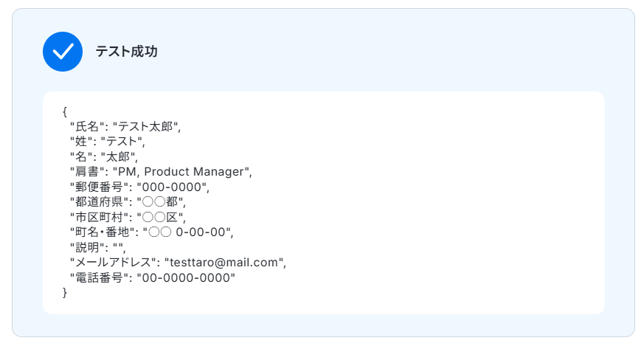Click the 名 line with value 太郎
This screenshot has width=644, height=349.
(x=103, y=156)
